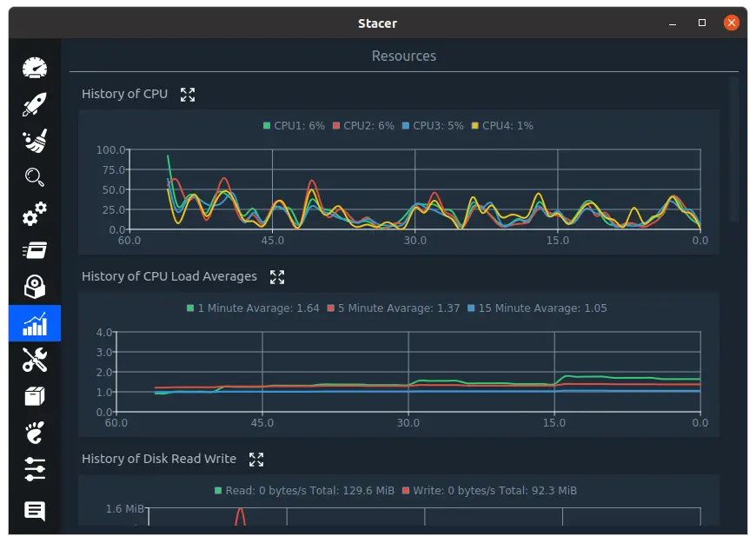Click the Resources page title
This screenshot has width=756, height=543.
coord(403,56)
